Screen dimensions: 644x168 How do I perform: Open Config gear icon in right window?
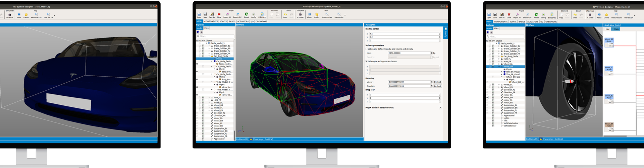coord(543,15)
